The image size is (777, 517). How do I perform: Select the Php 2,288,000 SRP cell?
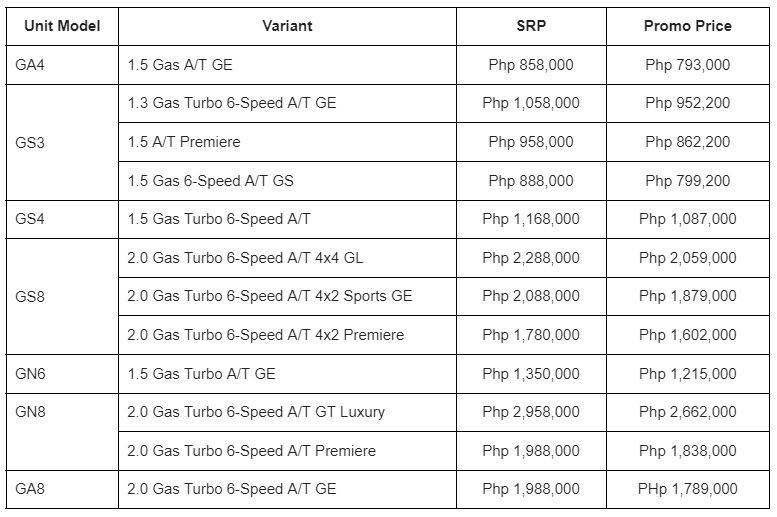tap(531, 258)
